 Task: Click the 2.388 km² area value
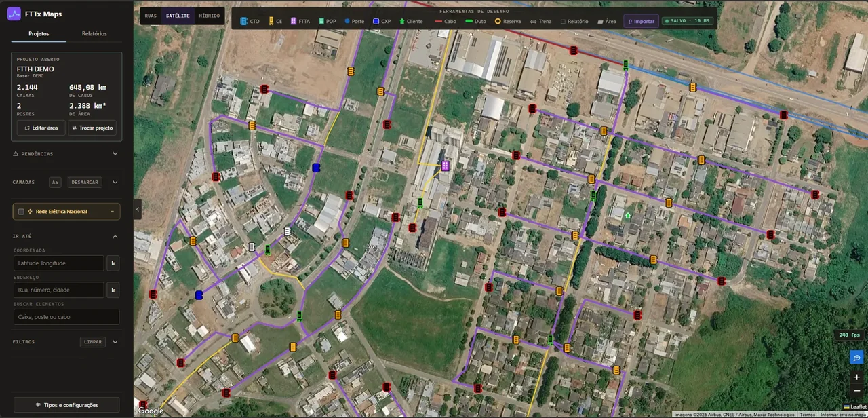tap(87, 106)
